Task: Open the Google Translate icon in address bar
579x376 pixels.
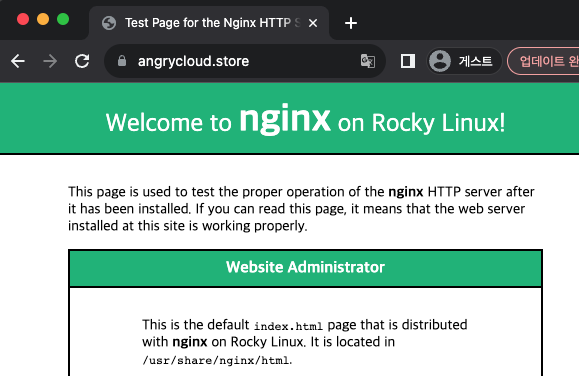Action: pyautogui.click(x=368, y=61)
